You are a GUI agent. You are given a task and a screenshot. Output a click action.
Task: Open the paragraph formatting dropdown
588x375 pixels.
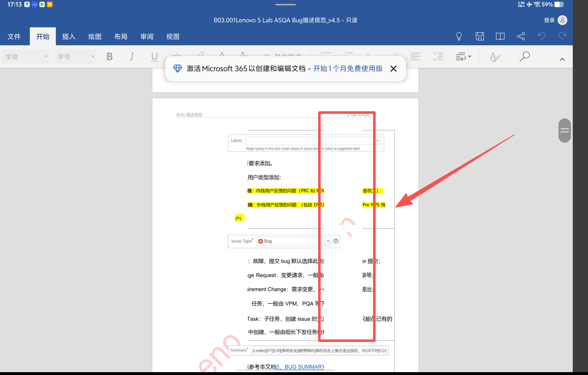point(463,57)
